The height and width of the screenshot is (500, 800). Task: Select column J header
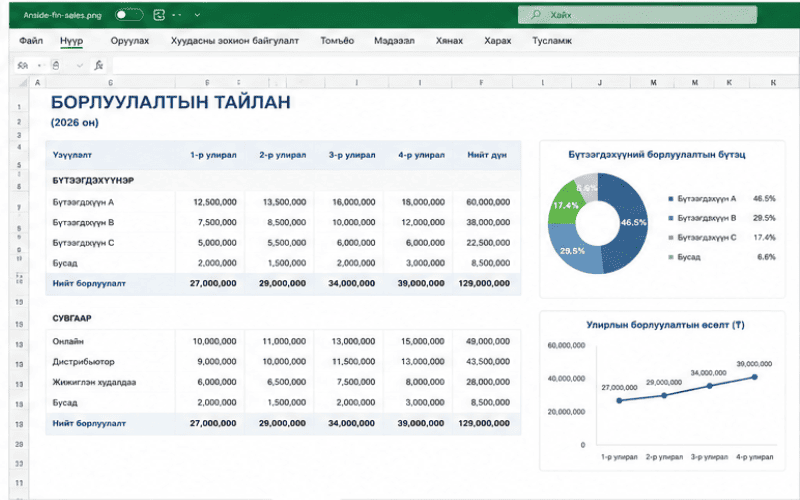[600, 82]
